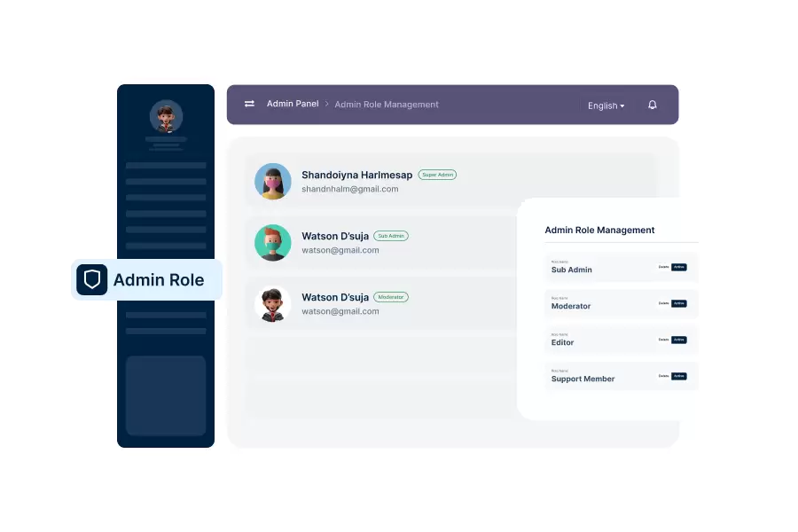798x532 pixels.
Task: Click the profile avatar in sidebar
Action: point(166,116)
